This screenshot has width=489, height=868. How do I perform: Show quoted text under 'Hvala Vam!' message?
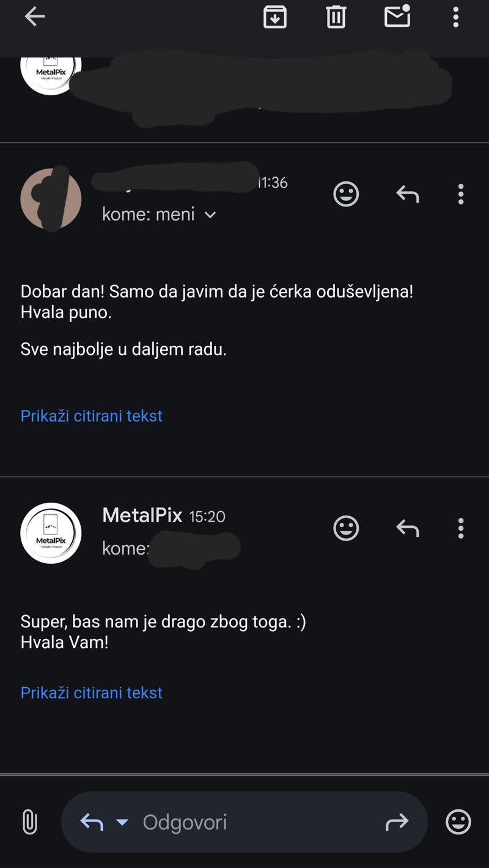[x=92, y=693]
